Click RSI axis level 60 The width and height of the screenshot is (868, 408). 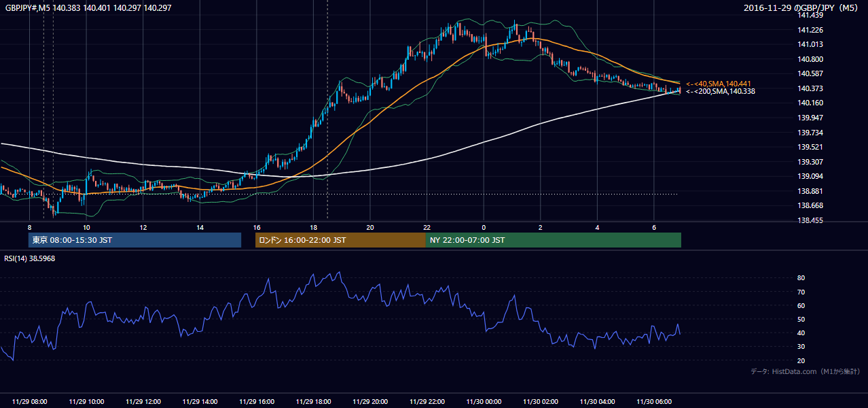(801, 305)
